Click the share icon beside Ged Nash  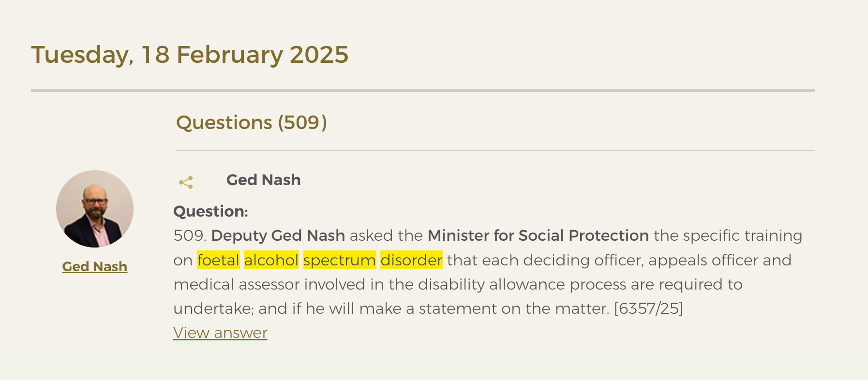[186, 182]
